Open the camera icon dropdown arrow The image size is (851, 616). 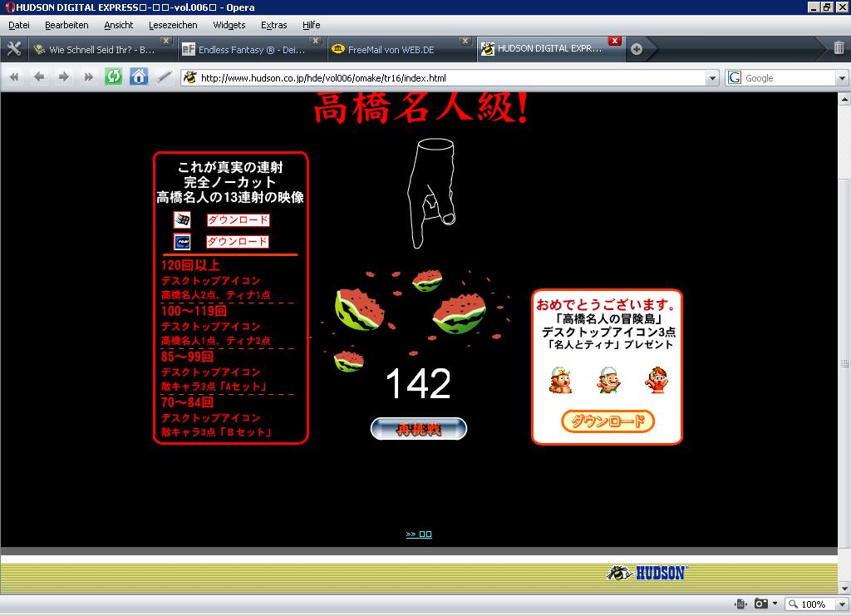pos(775,604)
